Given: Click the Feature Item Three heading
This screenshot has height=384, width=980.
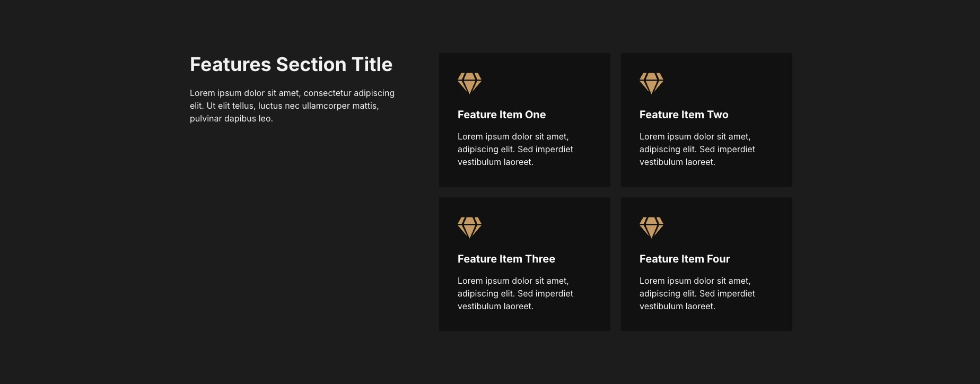Looking at the screenshot, I should 506,259.
